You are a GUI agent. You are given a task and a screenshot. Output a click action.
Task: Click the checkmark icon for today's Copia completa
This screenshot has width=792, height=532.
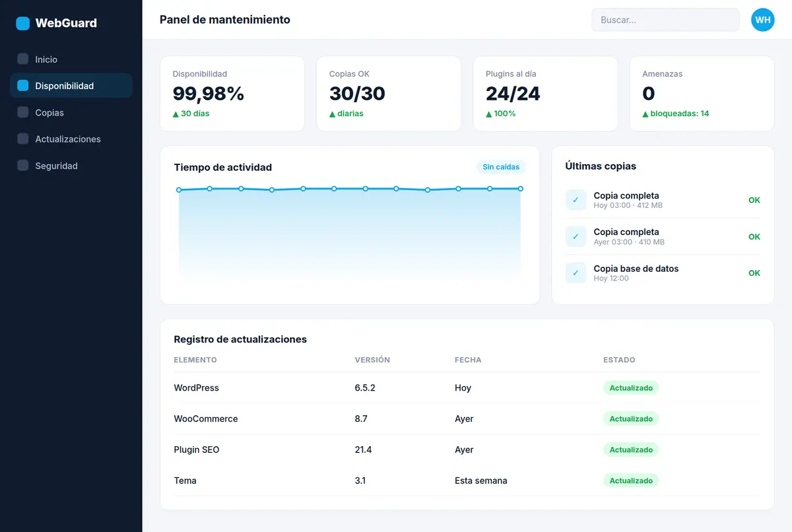coord(576,200)
